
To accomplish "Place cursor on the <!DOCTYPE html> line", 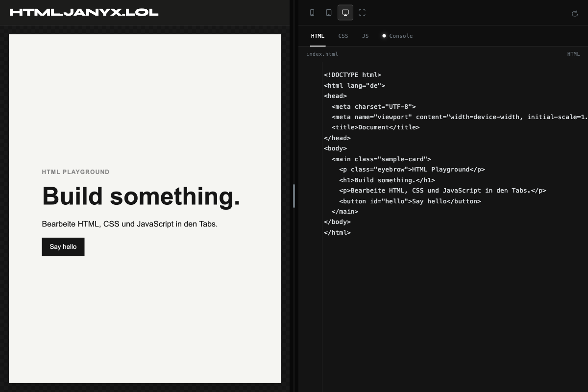I will [352, 75].
